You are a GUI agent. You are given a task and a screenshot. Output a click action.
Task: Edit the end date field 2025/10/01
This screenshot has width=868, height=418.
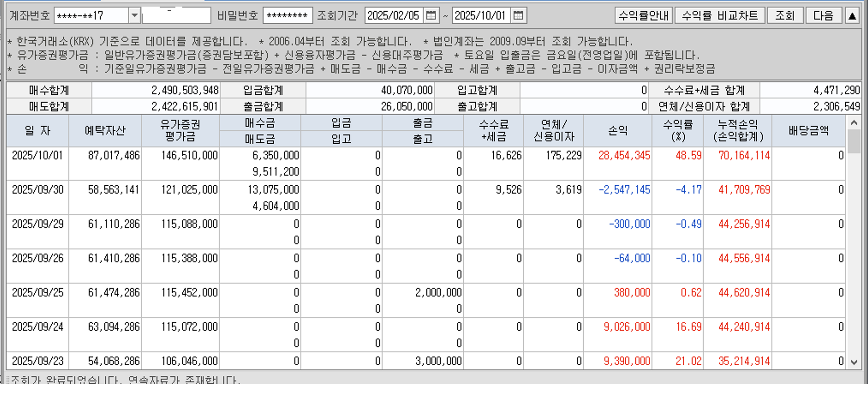pyautogui.click(x=482, y=15)
